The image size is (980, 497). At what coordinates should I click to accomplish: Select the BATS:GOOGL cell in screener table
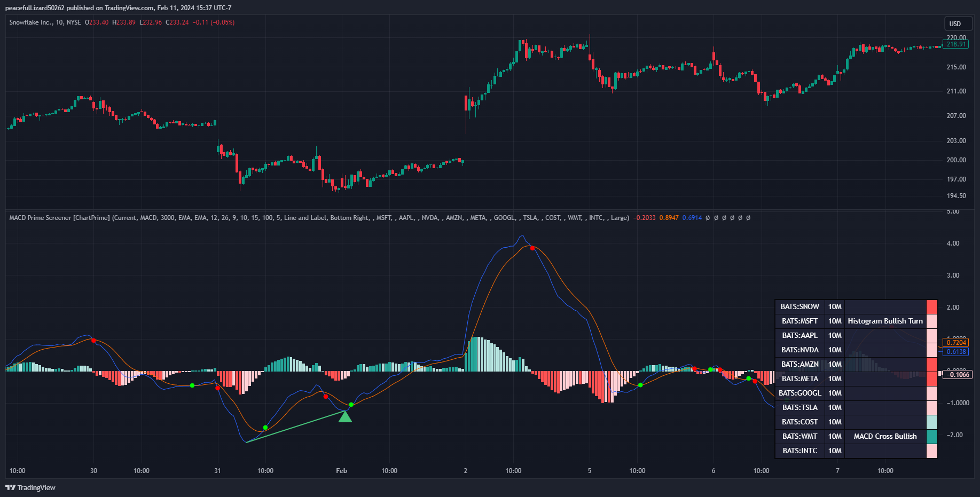[799, 393]
